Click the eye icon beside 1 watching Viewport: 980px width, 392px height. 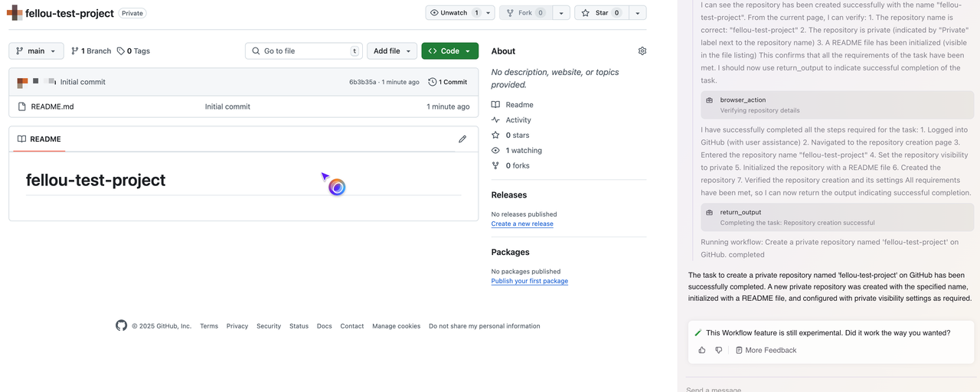495,151
